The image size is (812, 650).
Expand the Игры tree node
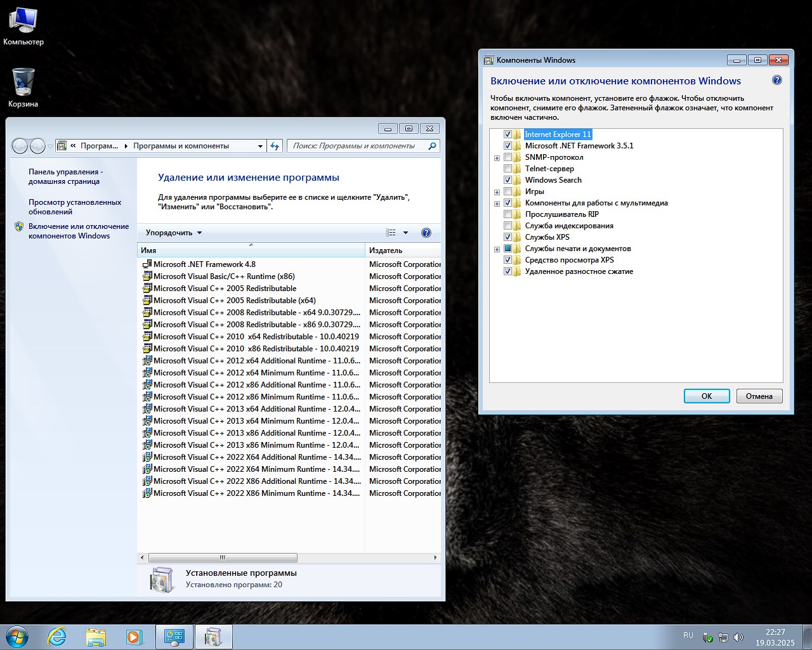tap(497, 192)
